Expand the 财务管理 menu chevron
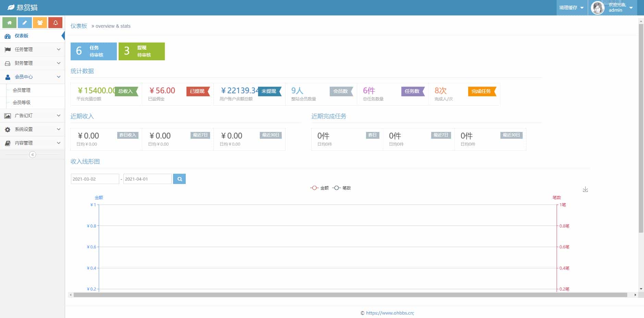Image resolution: width=644 pixels, height=318 pixels. tap(59, 63)
